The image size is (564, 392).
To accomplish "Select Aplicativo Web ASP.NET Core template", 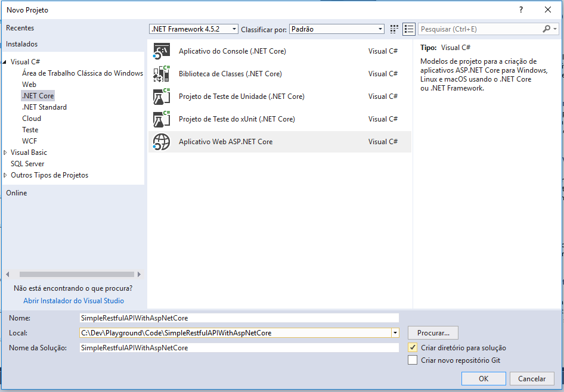I will [280, 142].
